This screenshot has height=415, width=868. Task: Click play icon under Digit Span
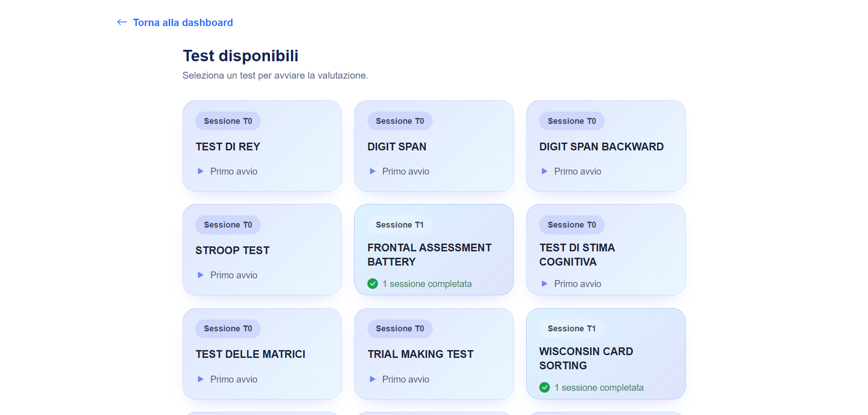pos(372,171)
